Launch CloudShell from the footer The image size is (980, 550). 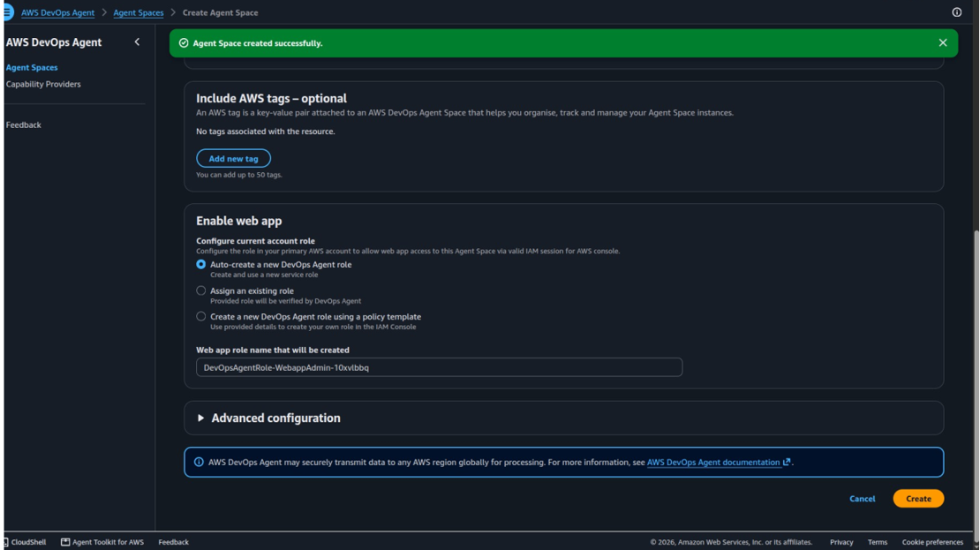(25, 542)
